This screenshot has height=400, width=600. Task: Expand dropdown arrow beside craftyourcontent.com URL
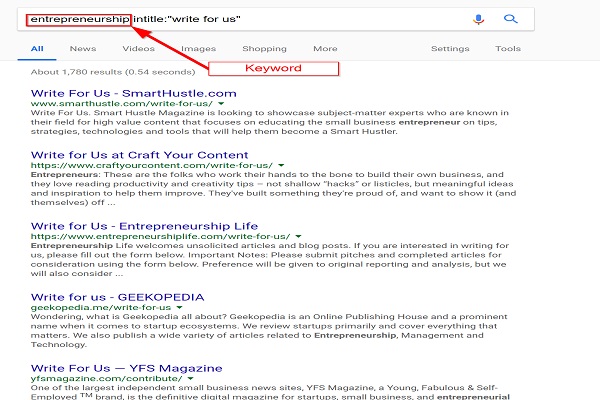pos(281,165)
